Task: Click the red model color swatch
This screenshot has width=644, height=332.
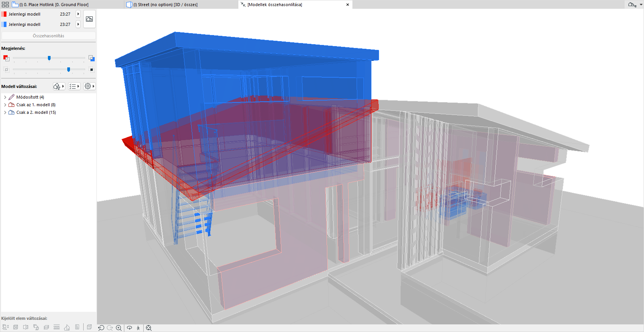Action: pyautogui.click(x=4, y=14)
